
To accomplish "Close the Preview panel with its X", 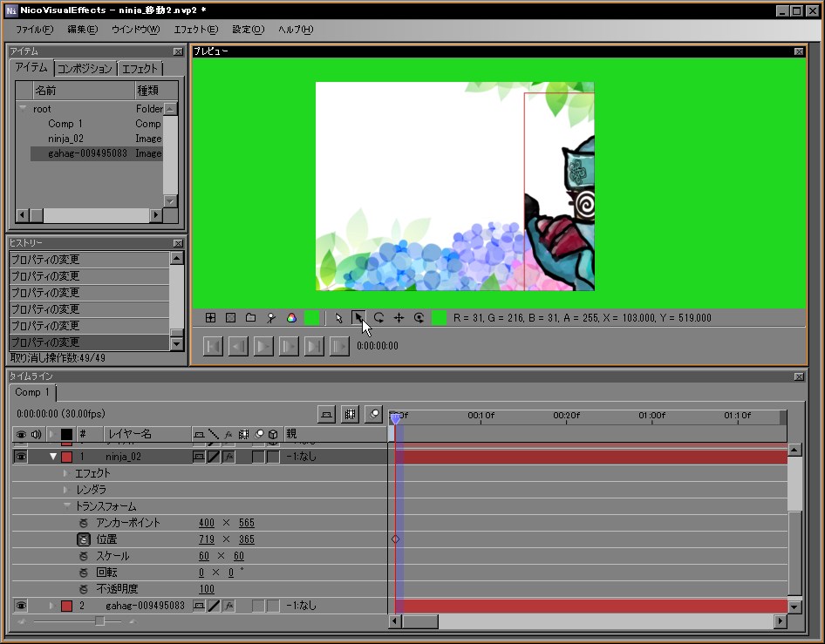I will pos(799,51).
